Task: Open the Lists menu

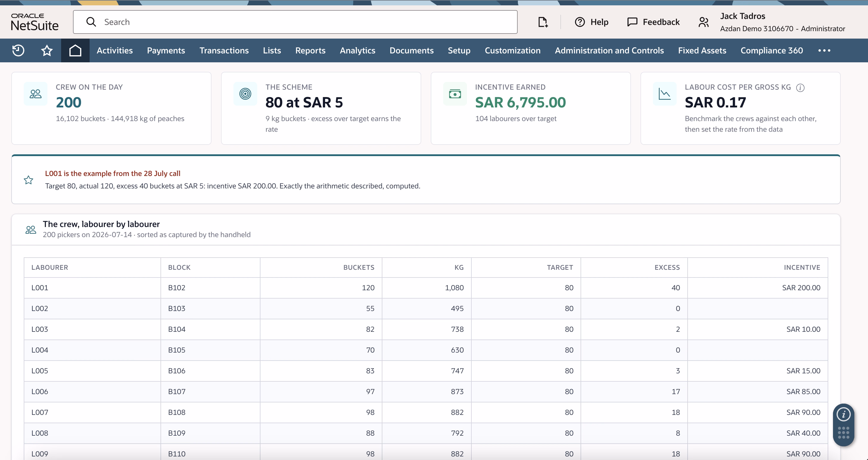Action: pos(272,50)
